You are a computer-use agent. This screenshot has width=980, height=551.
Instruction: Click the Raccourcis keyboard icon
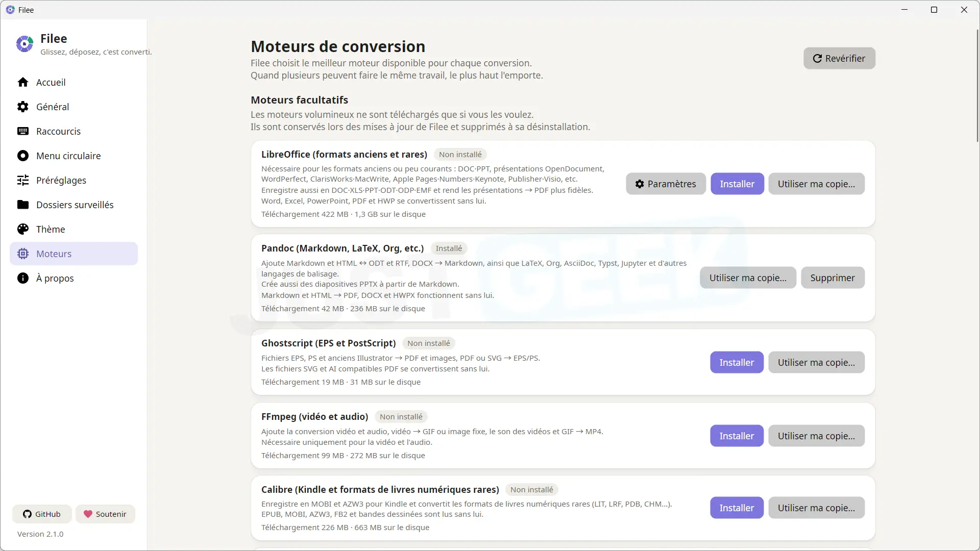pos(23,131)
